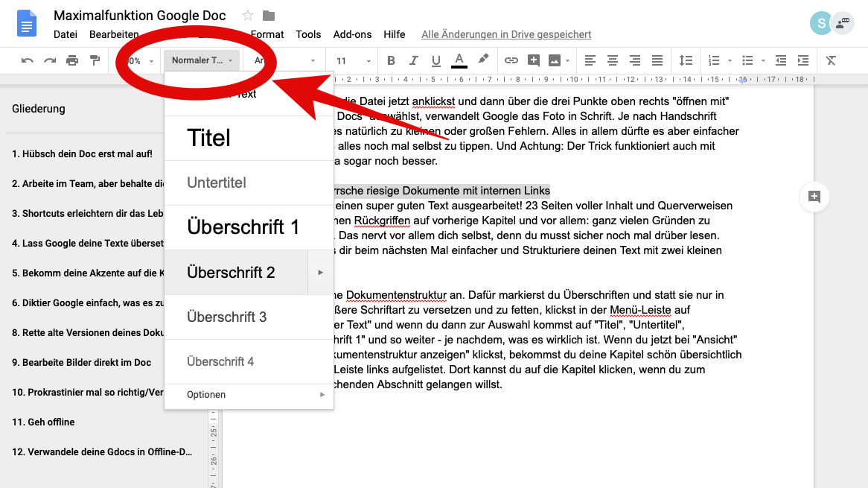Image resolution: width=868 pixels, height=488 pixels.
Task: Insert a link with chain icon
Action: (511, 60)
